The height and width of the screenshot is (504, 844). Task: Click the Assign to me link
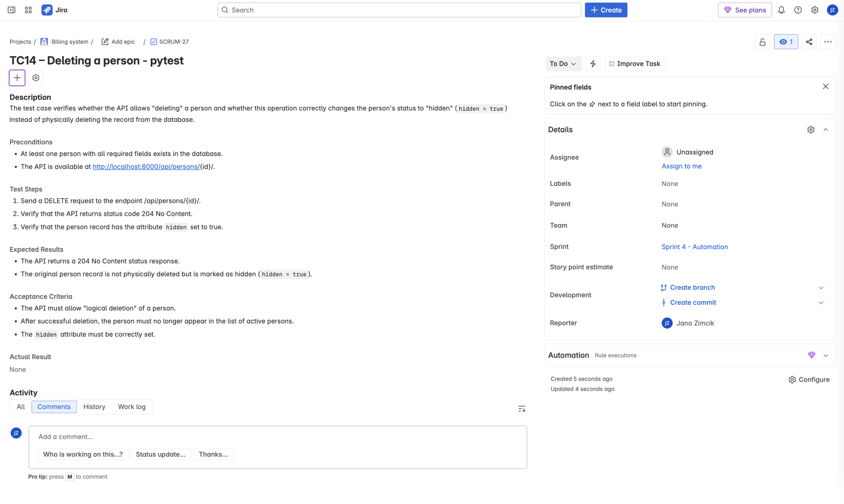click(681, 166)
